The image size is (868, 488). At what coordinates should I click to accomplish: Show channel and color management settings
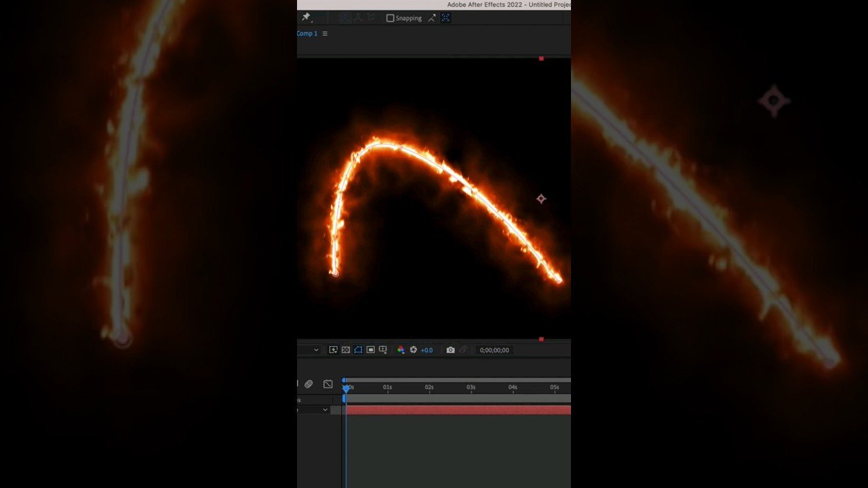click(x=401, y=350)
